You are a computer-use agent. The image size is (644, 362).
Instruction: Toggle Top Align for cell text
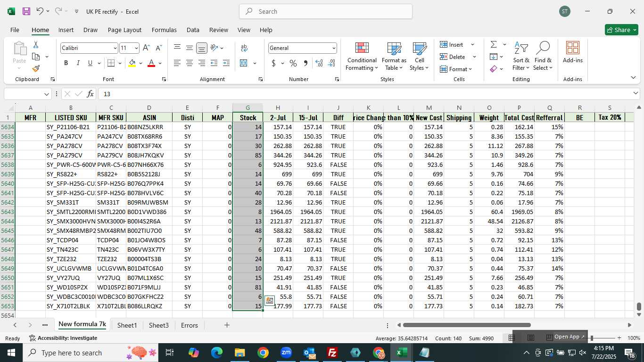[x=177, y=48]
